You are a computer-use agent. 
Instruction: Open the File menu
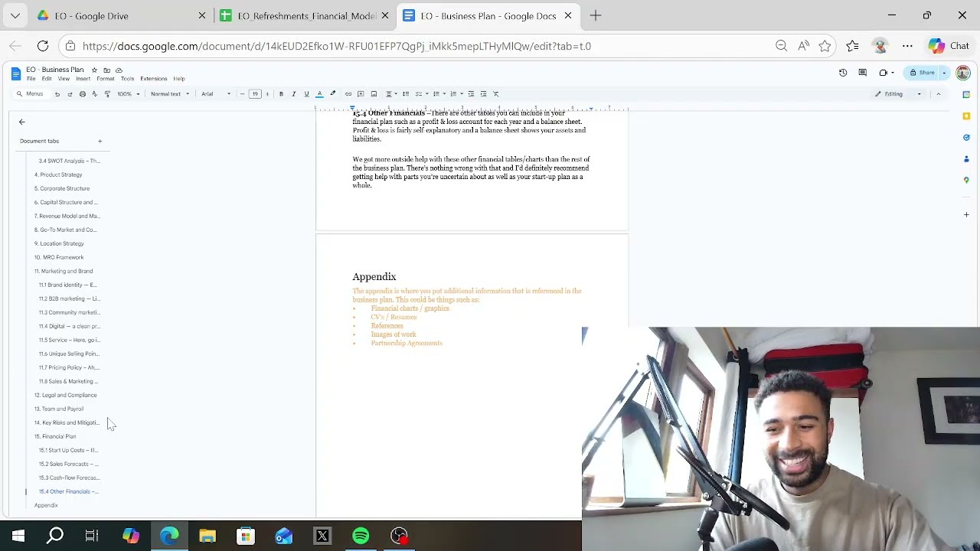pyautogui.click(x=31, y=79)
